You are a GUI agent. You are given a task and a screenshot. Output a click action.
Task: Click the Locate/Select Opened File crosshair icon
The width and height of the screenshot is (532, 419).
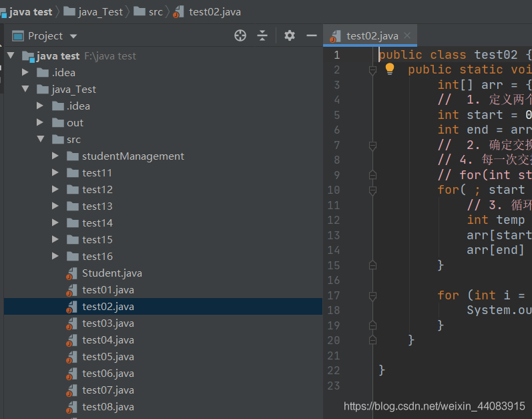(x=240, y=35)
